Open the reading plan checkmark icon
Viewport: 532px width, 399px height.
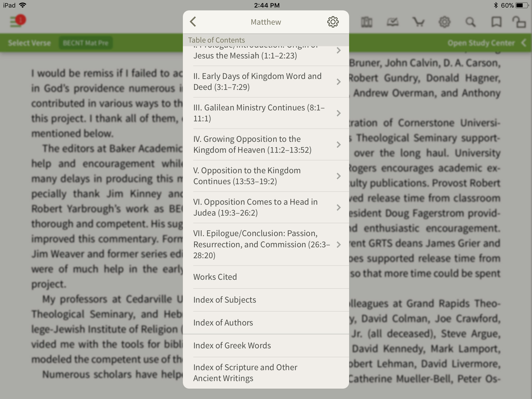click(x=393, y=22)
